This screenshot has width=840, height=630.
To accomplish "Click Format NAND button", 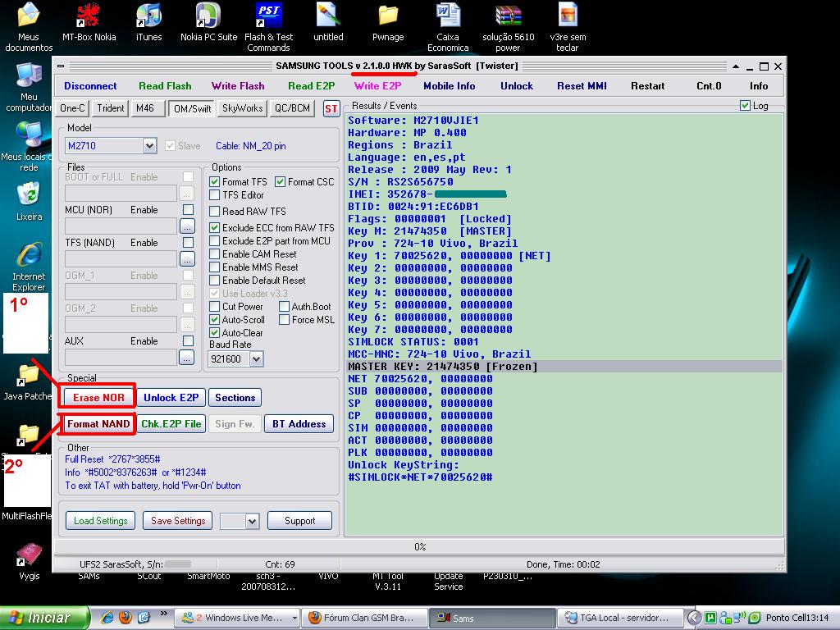I will click(98, 424).
